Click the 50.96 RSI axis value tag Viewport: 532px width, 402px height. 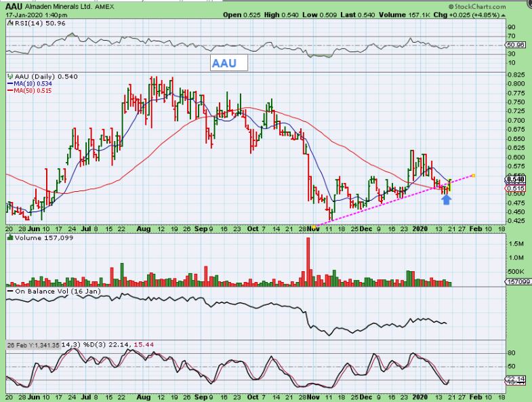515,45
